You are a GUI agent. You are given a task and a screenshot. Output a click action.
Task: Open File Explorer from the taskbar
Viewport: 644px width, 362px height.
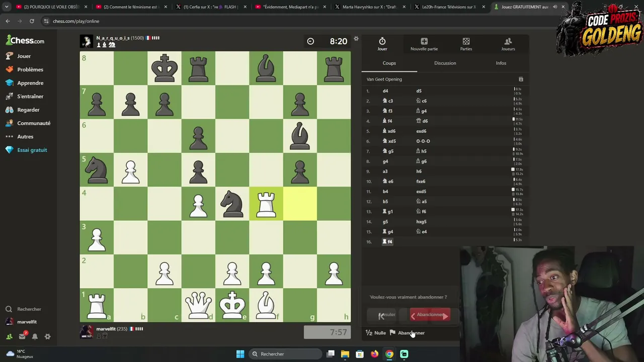click(x=345, y=354)
